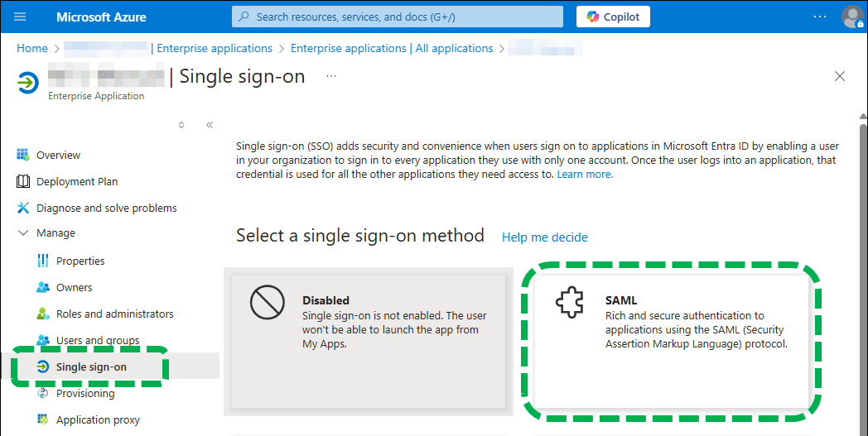Open Enterprise applications All applications breadcrumb
The image size is (868, 436).
(x=391, y=49)
